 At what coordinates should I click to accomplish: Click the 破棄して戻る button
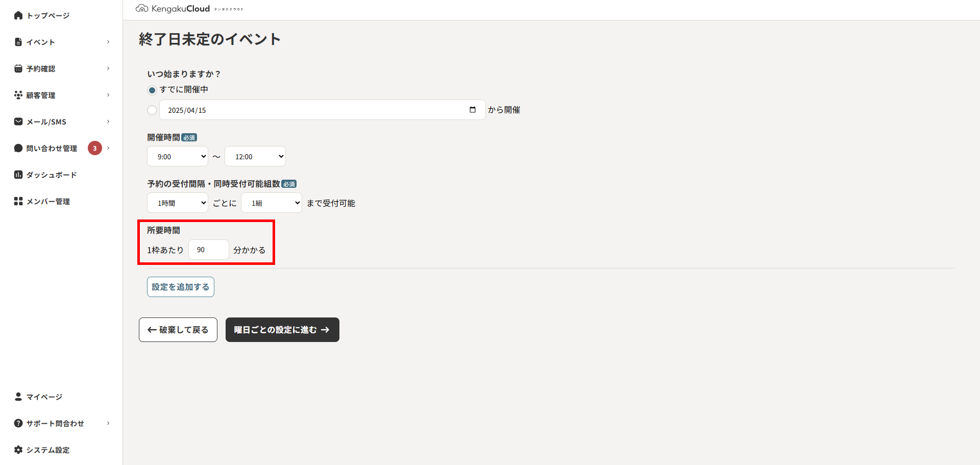178,330
